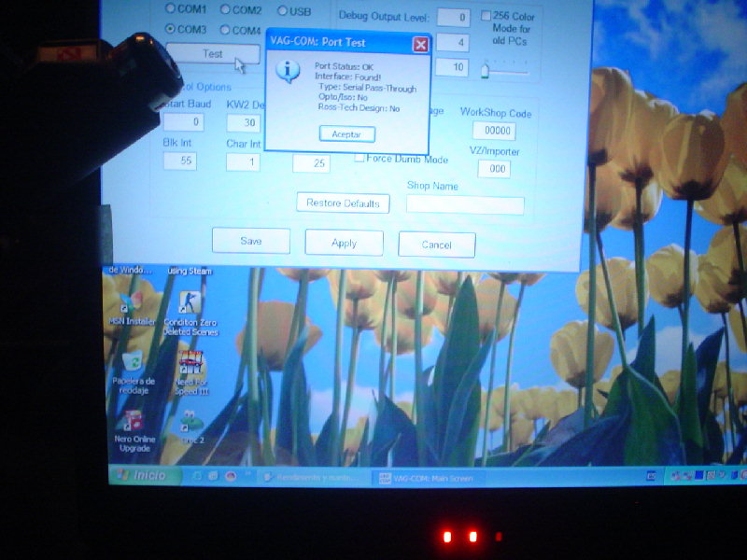Image resolution: width=747 pixels, height=560 pixels.
Task: Open the Papelera de reciclaje icon
Action: coord(134,372)
